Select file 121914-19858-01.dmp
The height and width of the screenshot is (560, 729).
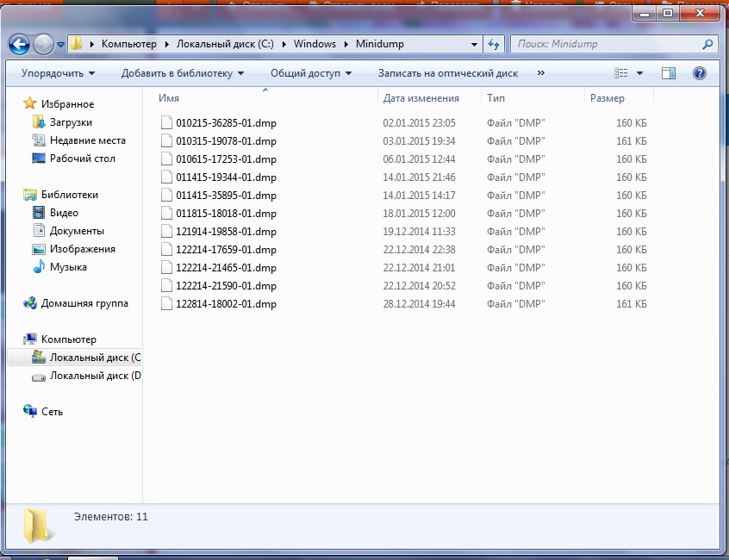click(x=226, y=232)
